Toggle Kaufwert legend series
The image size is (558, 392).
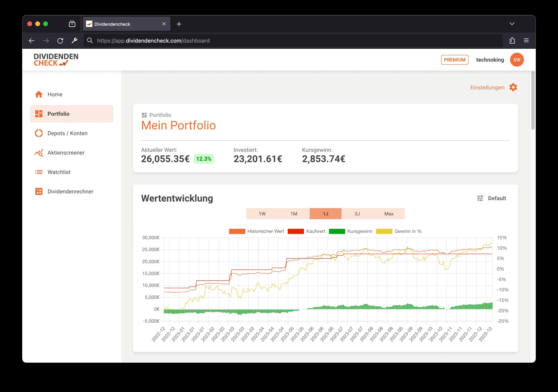coord(306,231)
